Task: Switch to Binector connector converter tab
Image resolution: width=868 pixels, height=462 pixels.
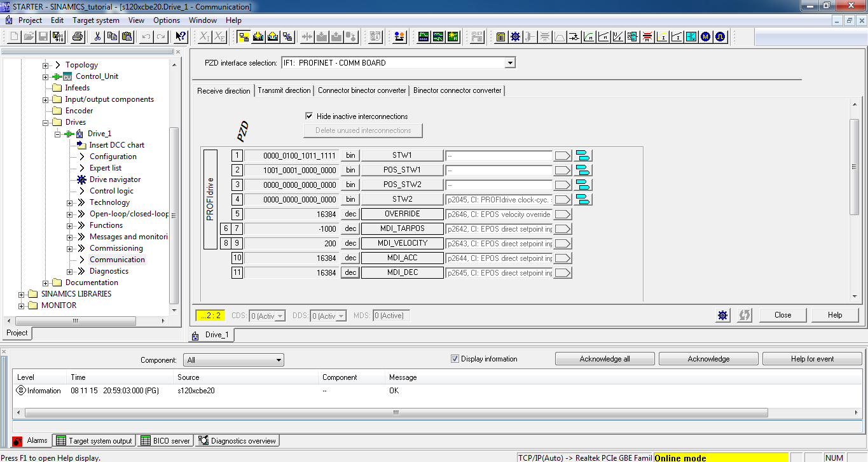Action: [x=457, y=90]
